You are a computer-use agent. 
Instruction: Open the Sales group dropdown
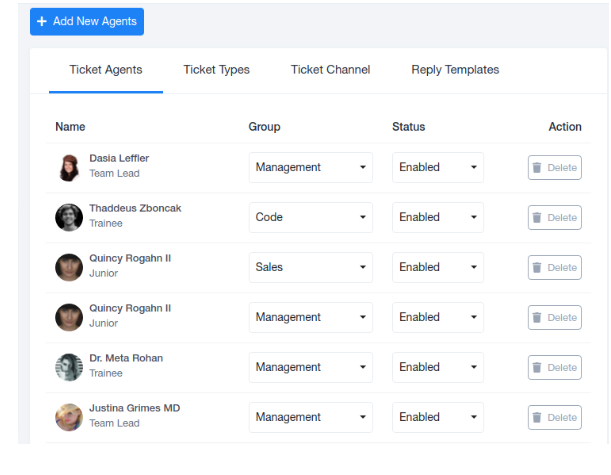[311, 267]
